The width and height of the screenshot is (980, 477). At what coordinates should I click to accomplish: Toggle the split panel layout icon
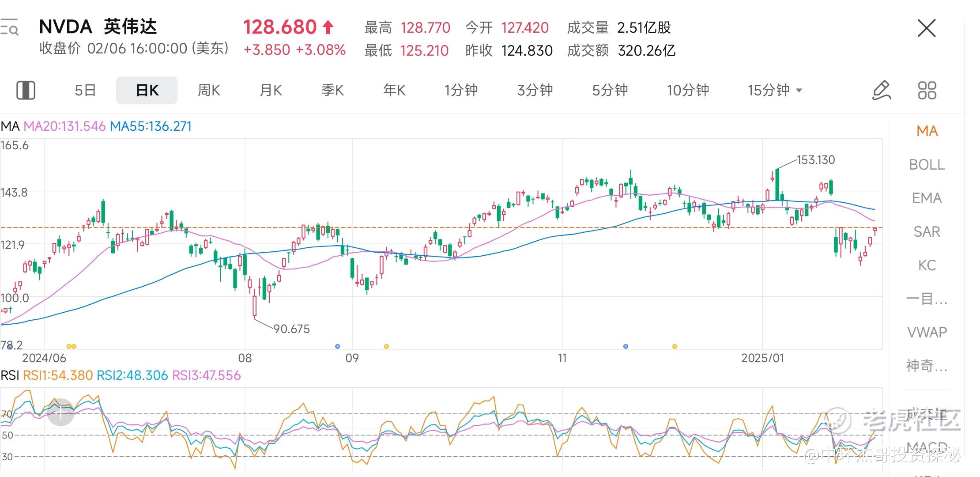coord(26,90)
